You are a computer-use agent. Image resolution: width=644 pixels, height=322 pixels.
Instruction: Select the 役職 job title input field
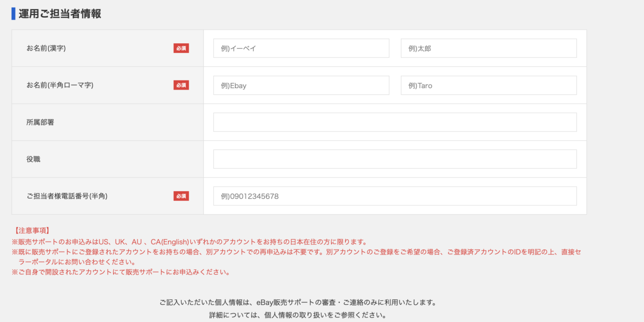point(395,159)
